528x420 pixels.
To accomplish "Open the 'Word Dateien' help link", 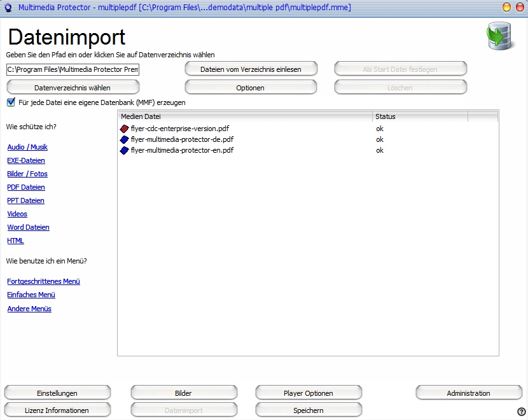I will (x=28, y=227).
